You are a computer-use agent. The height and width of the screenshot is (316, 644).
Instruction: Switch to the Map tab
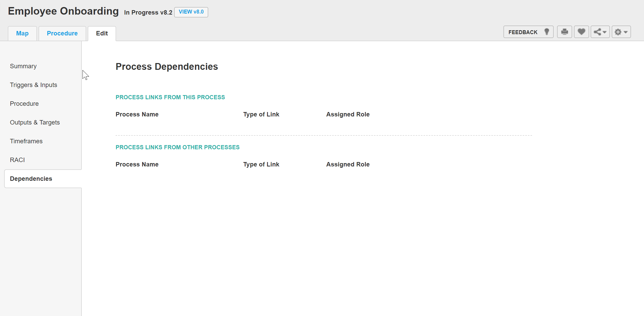click(x=22, y=33)
